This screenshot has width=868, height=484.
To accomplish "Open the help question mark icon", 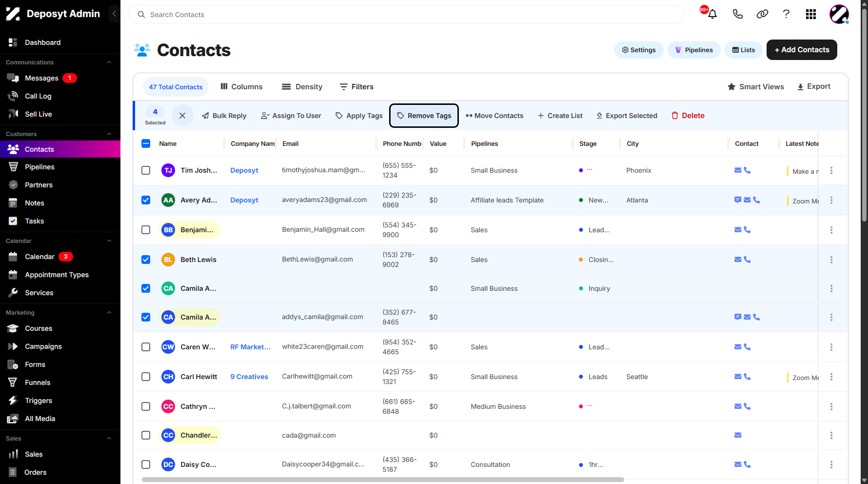I will tap(786, 14).
